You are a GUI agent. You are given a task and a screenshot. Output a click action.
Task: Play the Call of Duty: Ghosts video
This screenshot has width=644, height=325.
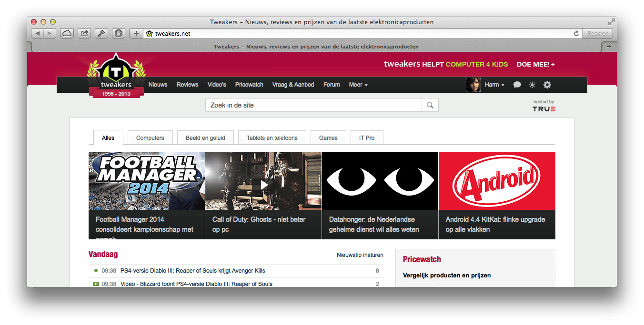pos(264,184)
